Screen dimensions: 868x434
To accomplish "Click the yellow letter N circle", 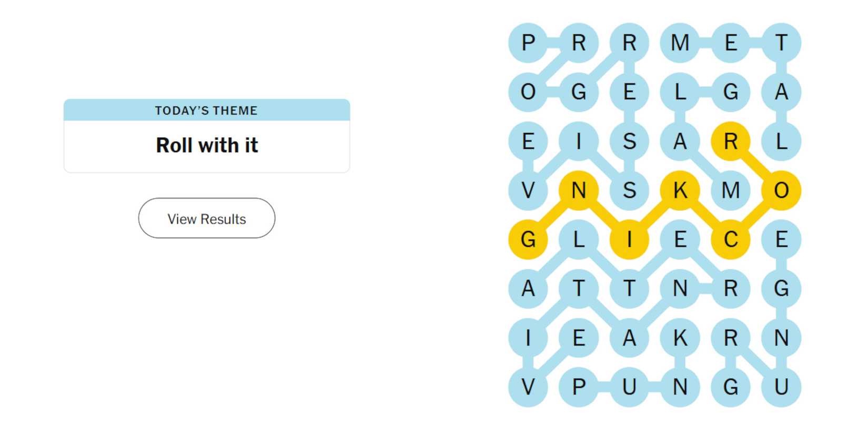I will pos(579,190).
